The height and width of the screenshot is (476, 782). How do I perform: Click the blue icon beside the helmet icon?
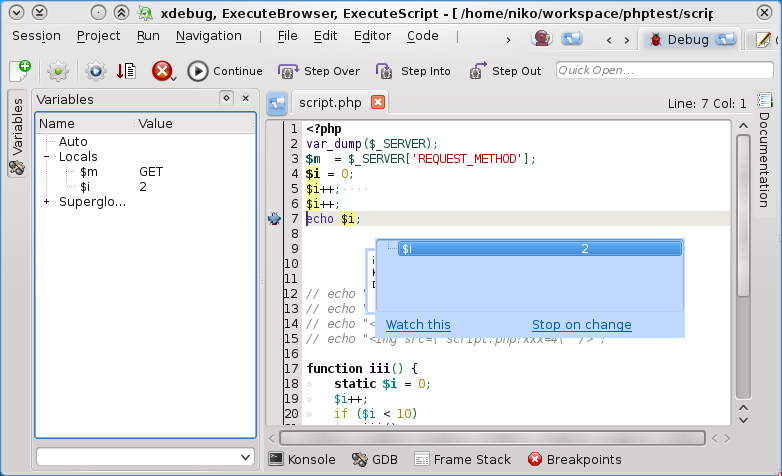click(572, 38)
